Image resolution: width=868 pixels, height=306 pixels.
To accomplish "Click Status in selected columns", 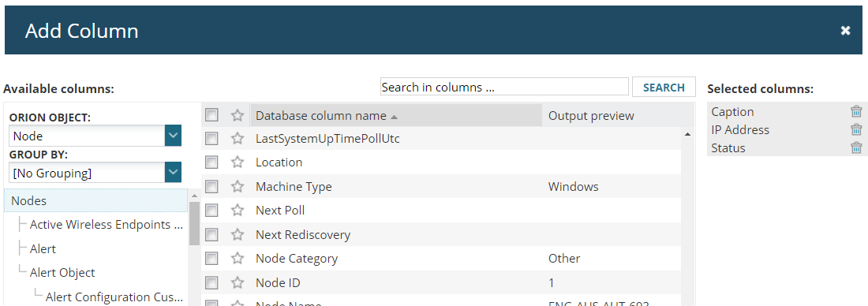I will (x=728, y=147).
